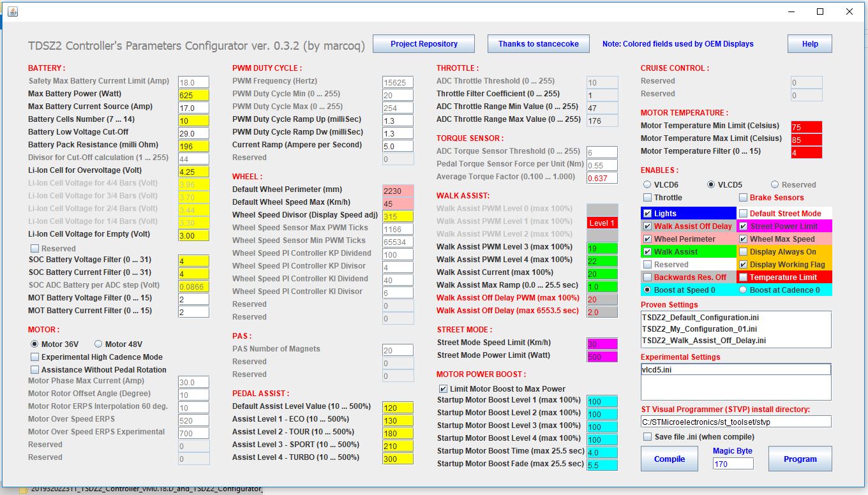
Task: Click the Default Assist Level Value field
Action: point(398,408)
